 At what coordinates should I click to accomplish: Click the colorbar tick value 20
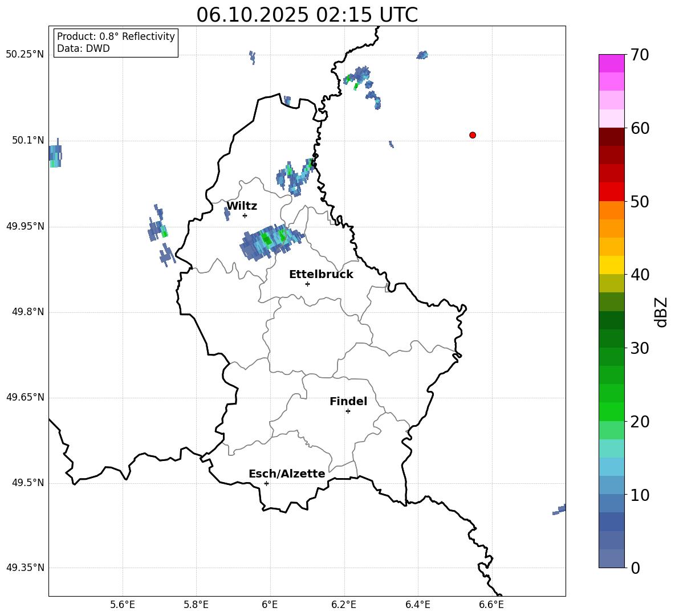coord(640,422)
